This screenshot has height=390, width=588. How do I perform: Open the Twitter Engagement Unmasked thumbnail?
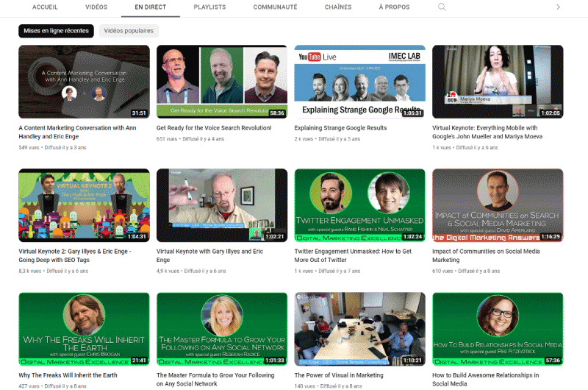(x=359, y=205)
